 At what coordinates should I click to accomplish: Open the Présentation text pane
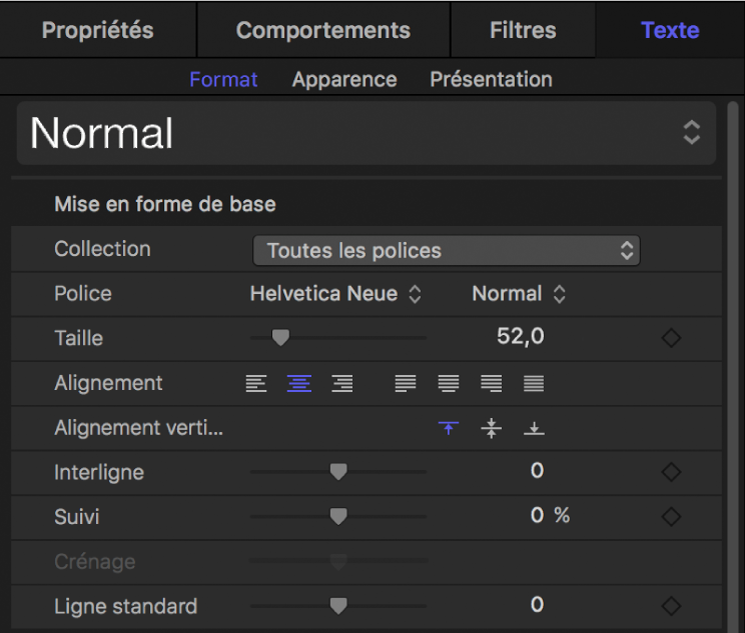(491, 79)
